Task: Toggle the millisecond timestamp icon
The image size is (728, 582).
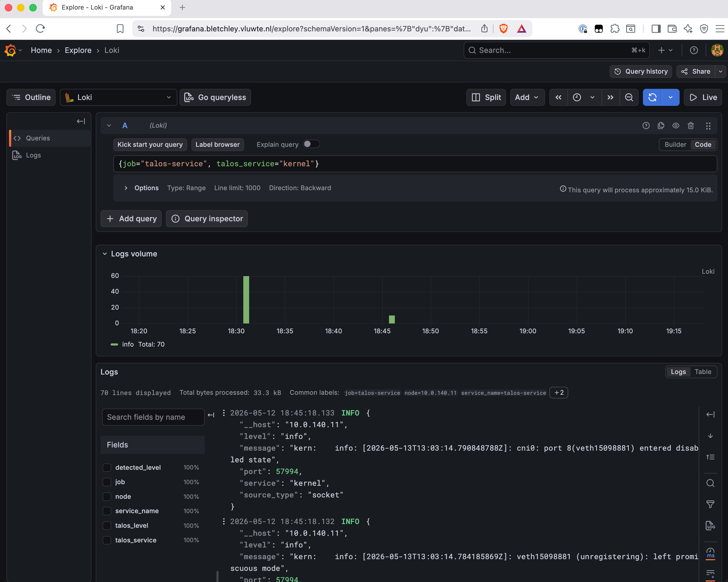Action: (x=710, y=553)
